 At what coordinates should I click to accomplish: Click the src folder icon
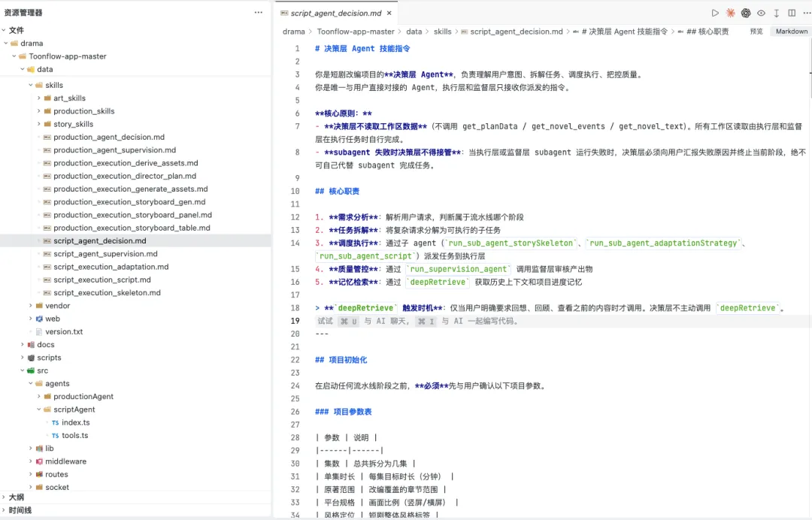point(31,370)
